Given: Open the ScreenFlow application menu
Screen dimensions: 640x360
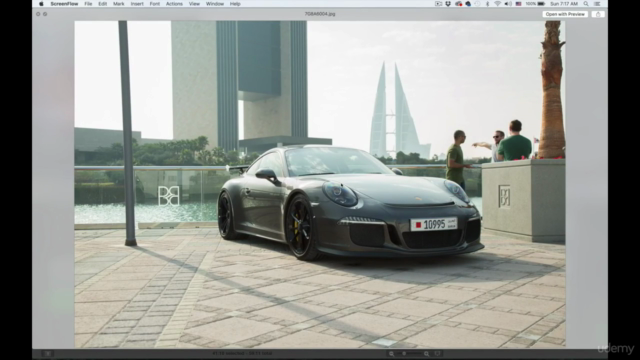Looking at the screenshot, I should point(64,4).
